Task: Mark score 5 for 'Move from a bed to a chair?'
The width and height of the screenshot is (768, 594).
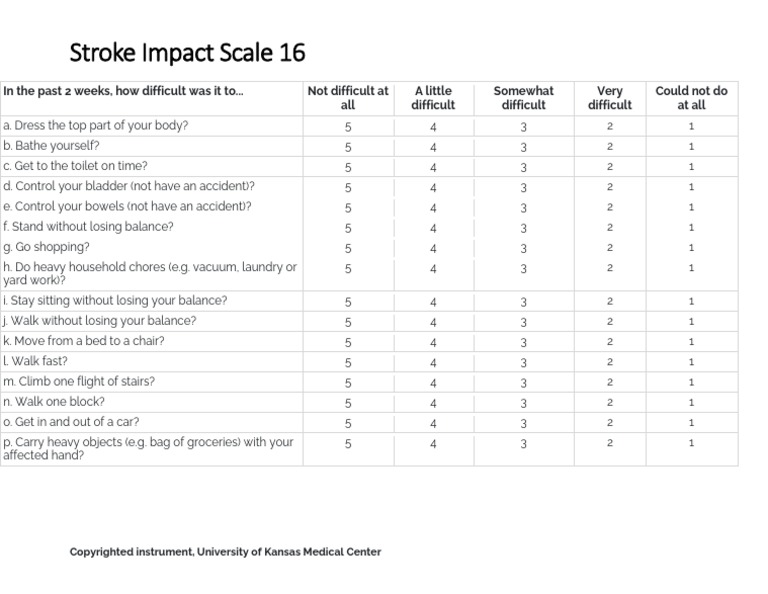Action: (x=348, y=342)
